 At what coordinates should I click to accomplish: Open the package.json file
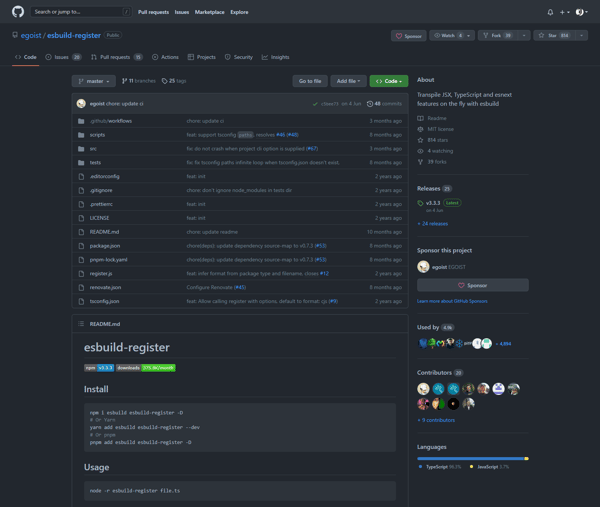105,246
